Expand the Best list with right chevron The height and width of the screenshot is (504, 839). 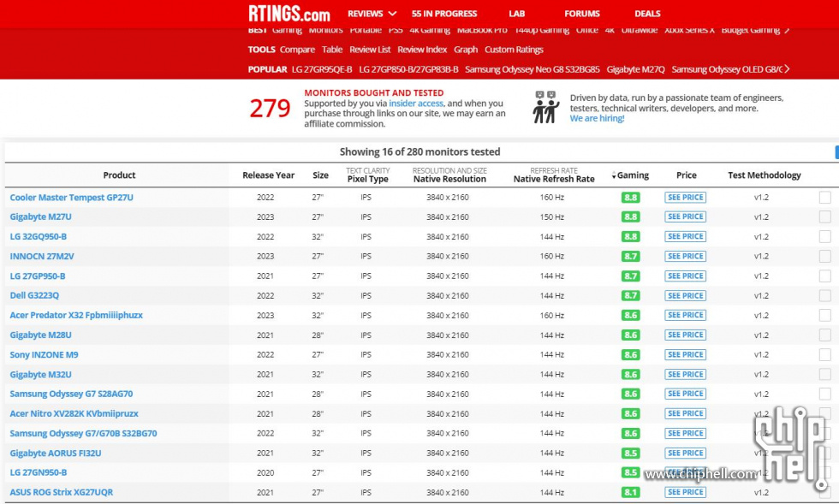coord(787,31)
